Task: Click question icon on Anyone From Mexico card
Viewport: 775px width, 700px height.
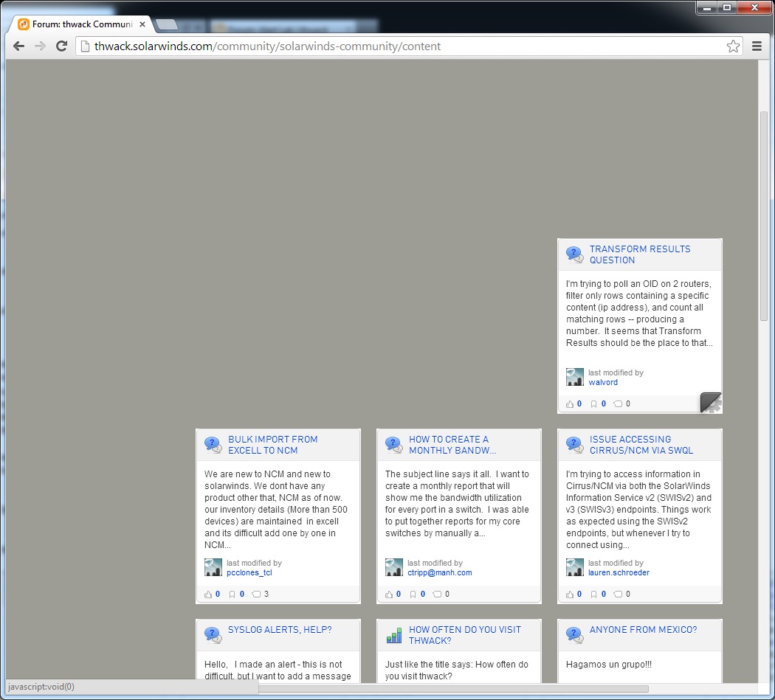Action: click(574, 635)
